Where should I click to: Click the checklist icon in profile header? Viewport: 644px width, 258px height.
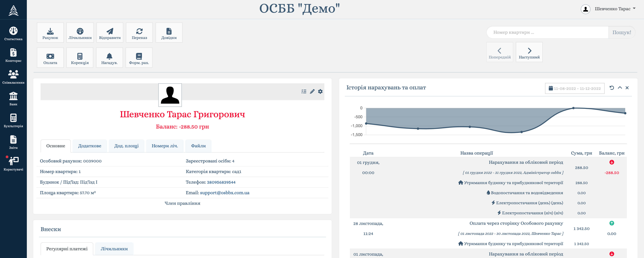(x=304, y=92)
